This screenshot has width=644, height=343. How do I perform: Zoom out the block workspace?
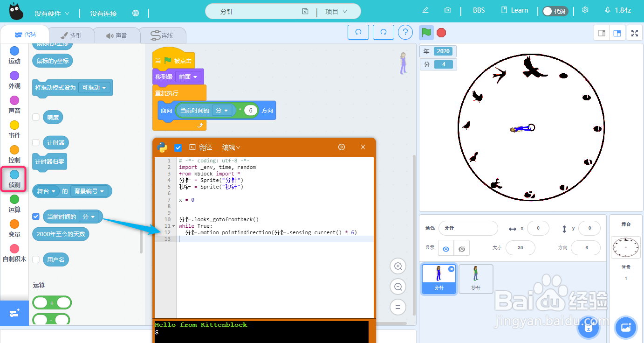point(398,287)
